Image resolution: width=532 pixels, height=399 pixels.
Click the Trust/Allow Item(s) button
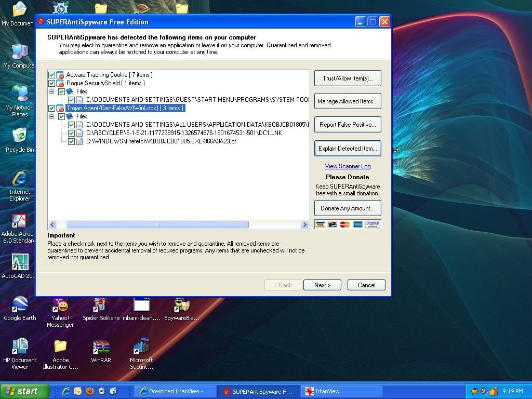pos(348,78)
